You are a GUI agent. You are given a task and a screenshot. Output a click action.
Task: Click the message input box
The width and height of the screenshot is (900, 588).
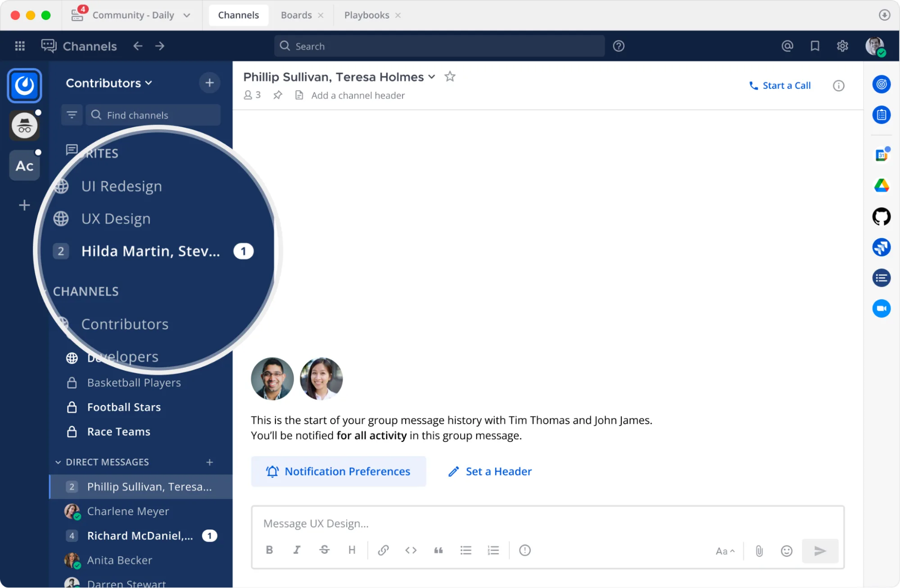pyautogui.click(x=547, y=523)
